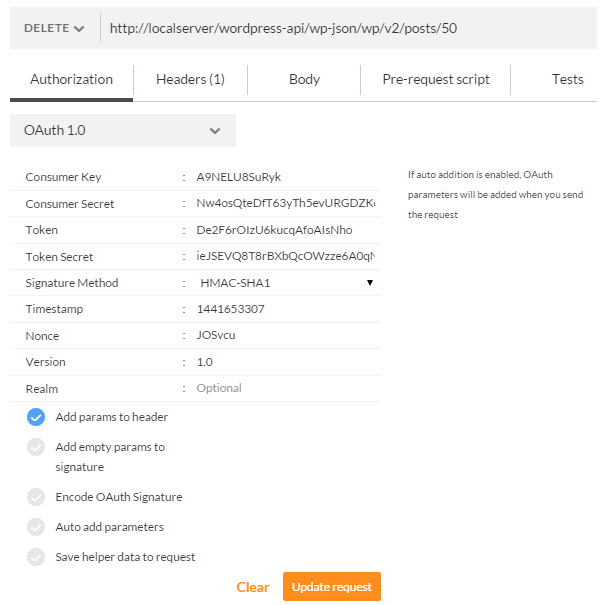Image resolution: width=600 pixels, height=605 pixels.
Task: Enable Save helper data to request
Action: pyautogui.click(x=36, y=557)
